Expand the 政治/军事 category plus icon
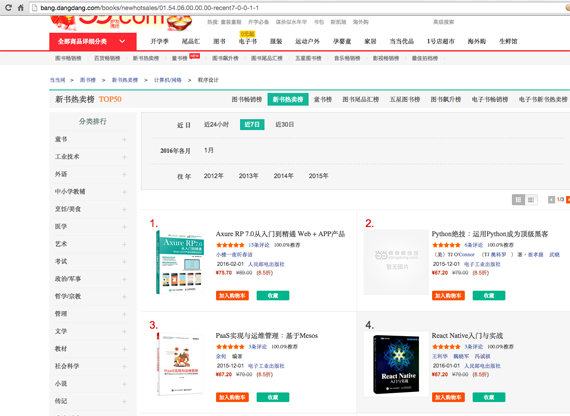 124,279
